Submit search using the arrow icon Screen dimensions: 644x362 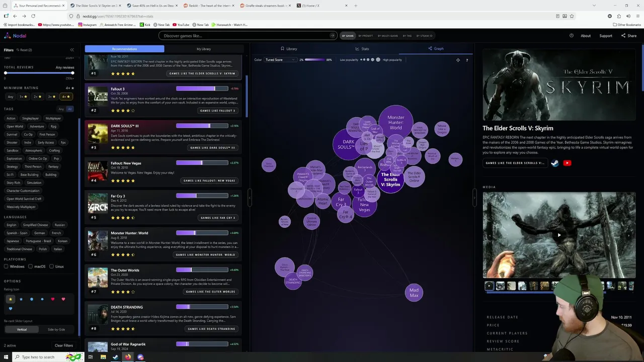coord(332,36)
